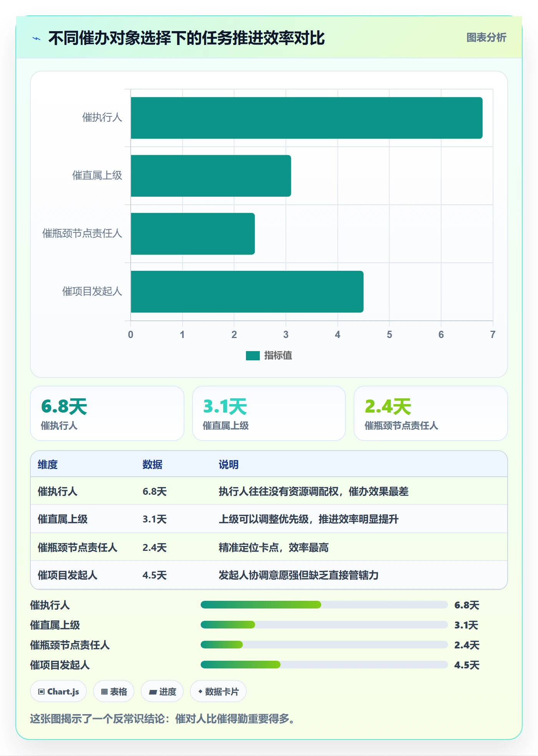Click the 催项目发起人 progress bar
The height and width of the screenshot is (756, 538).
324,665
